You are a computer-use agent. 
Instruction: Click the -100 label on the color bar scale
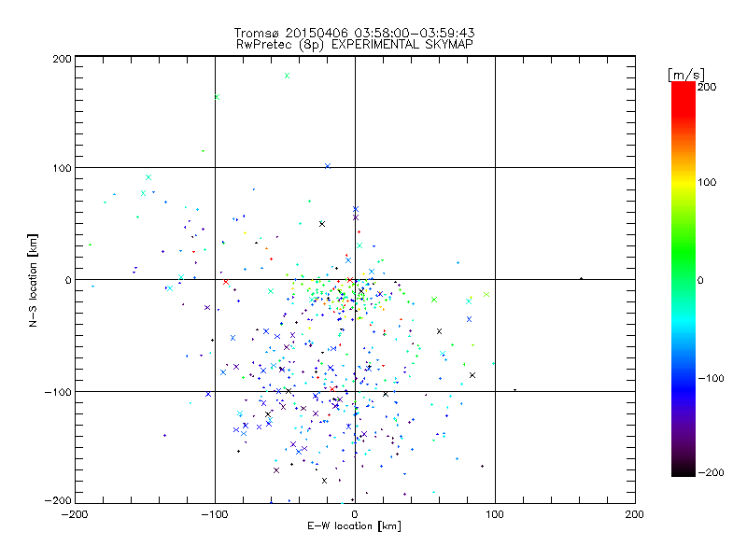pos(712,378)
